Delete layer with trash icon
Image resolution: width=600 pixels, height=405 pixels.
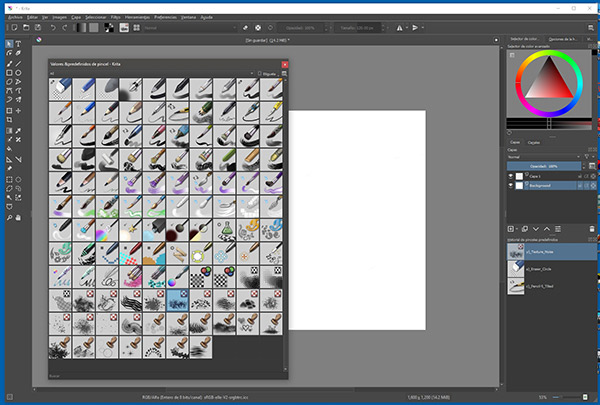coord(592,229)
